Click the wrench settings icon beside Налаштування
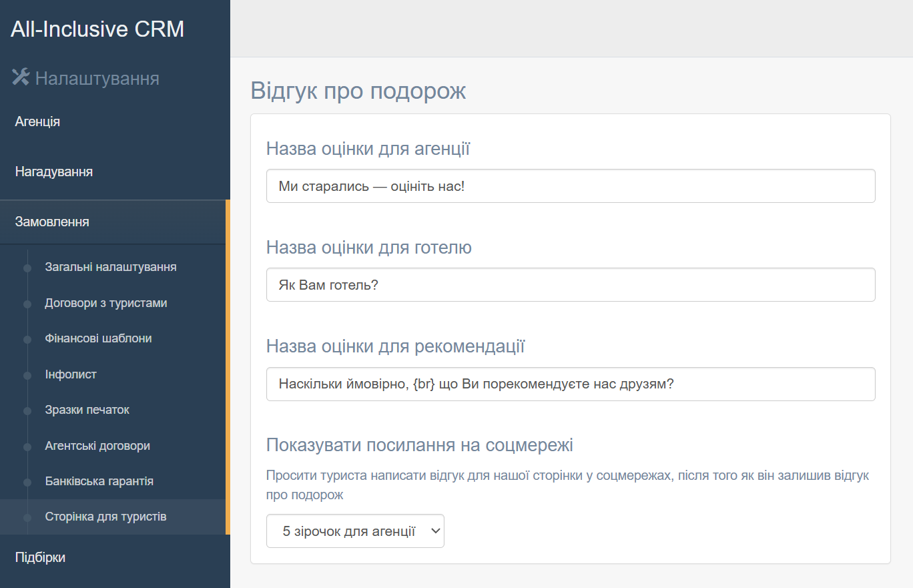Screen dimensions: 913x588 (x=21, y=77)
